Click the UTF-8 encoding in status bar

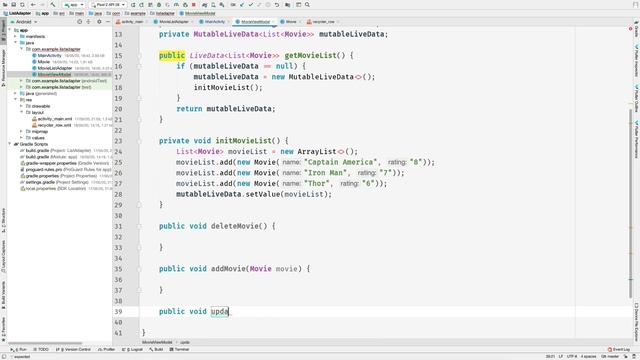point(572,356)
